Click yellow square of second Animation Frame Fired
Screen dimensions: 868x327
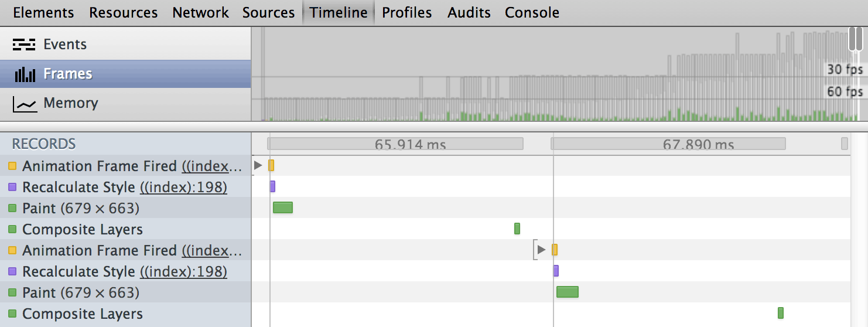click(x=12, y=251)
